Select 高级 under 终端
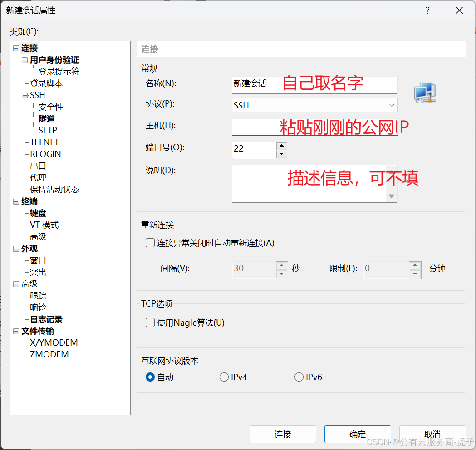476x450 pixels. coord(38,237)
